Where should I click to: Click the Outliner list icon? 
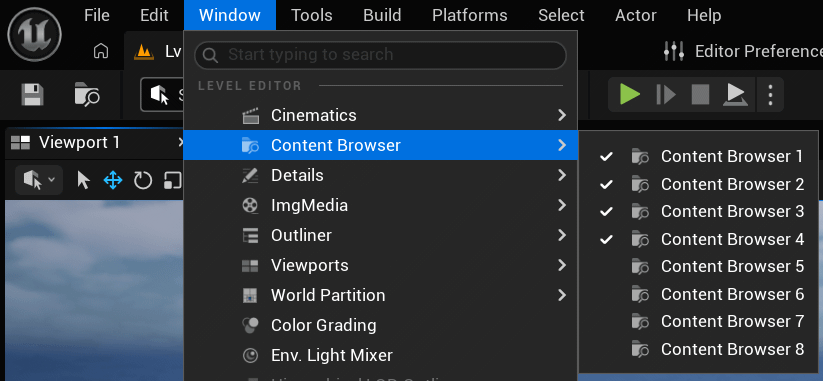[x=250, y=235]
